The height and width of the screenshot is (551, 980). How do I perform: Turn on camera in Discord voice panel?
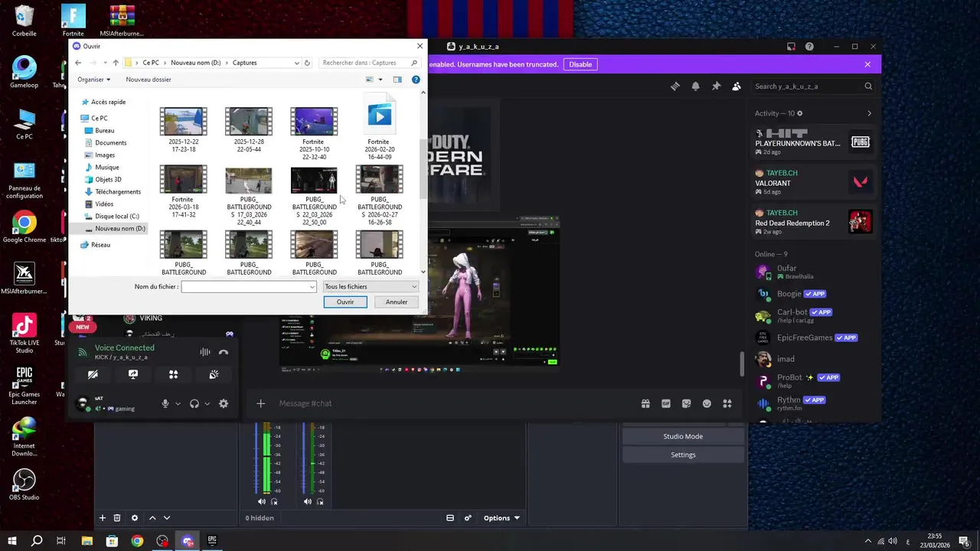click(x=93, y=374)
